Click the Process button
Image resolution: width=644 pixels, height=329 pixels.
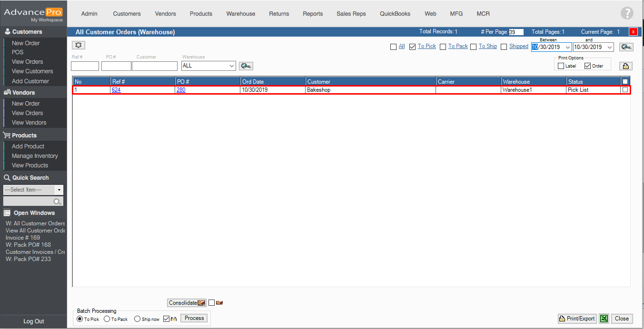point(194,318)
